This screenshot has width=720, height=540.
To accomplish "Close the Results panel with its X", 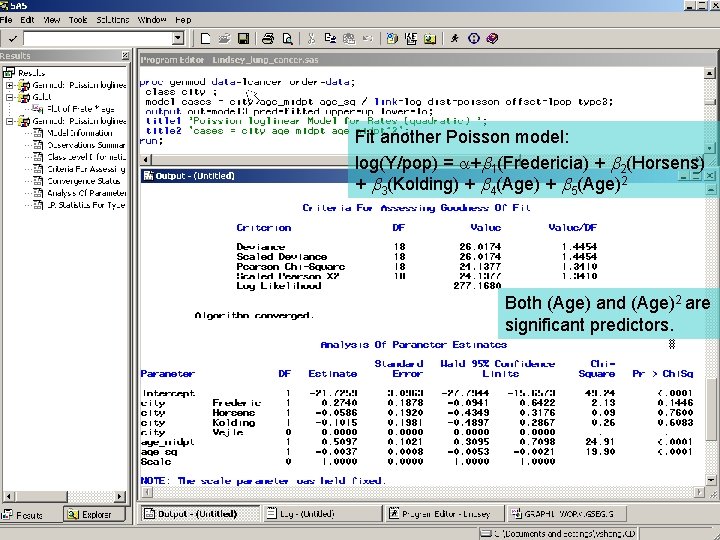I will click(x=125, y=56).
